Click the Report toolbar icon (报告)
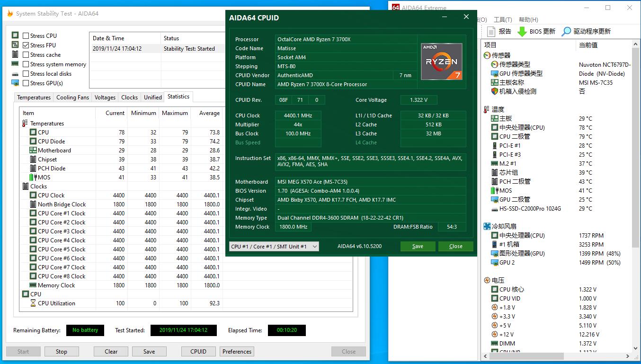Screen dimensions: 641x364 pos(491,32)
